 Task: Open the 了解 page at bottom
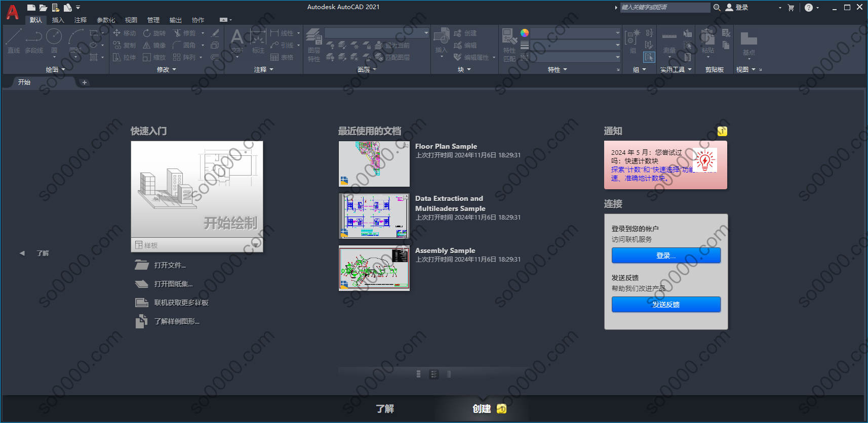pyautogui.click(x=385, y=409)
